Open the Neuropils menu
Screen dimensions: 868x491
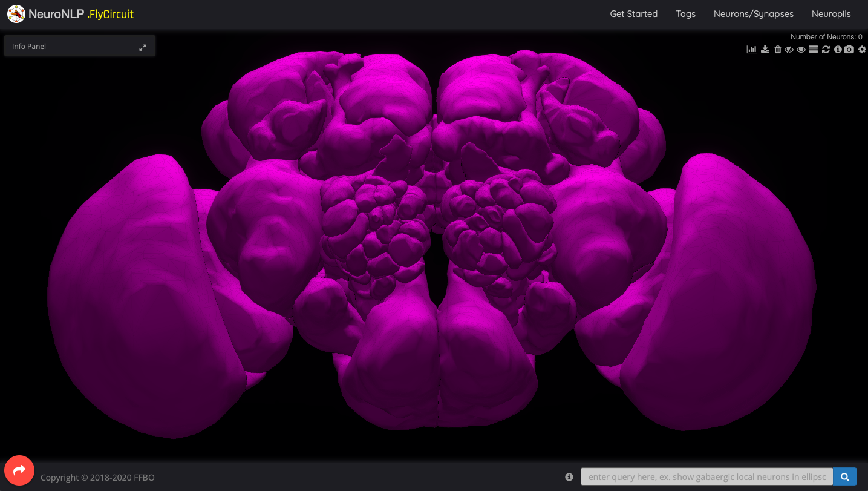click(831, 14)
